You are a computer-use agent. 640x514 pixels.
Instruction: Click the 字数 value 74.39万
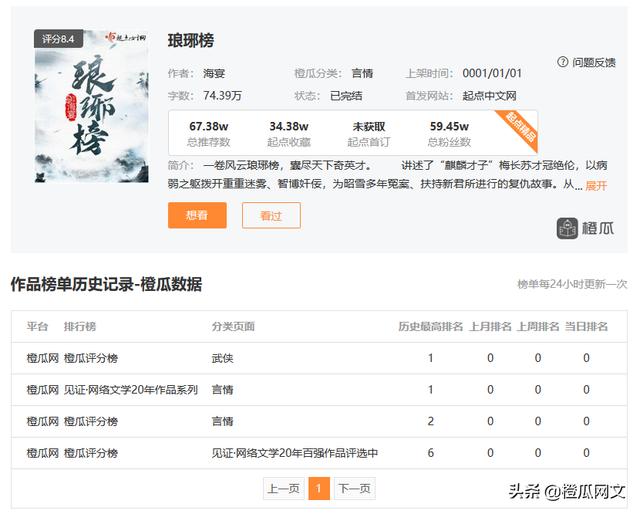[x=222, y=96]
